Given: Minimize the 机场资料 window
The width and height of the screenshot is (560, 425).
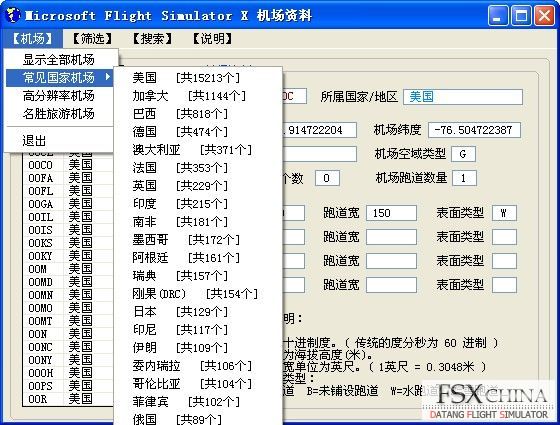Looking at the screenshot, I should tap(498, 16).
